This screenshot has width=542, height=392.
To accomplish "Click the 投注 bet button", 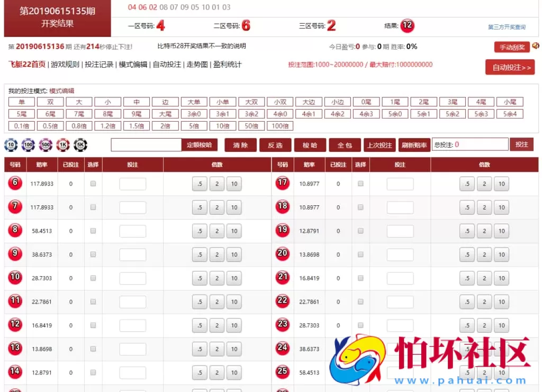I will tap(522, 144).
